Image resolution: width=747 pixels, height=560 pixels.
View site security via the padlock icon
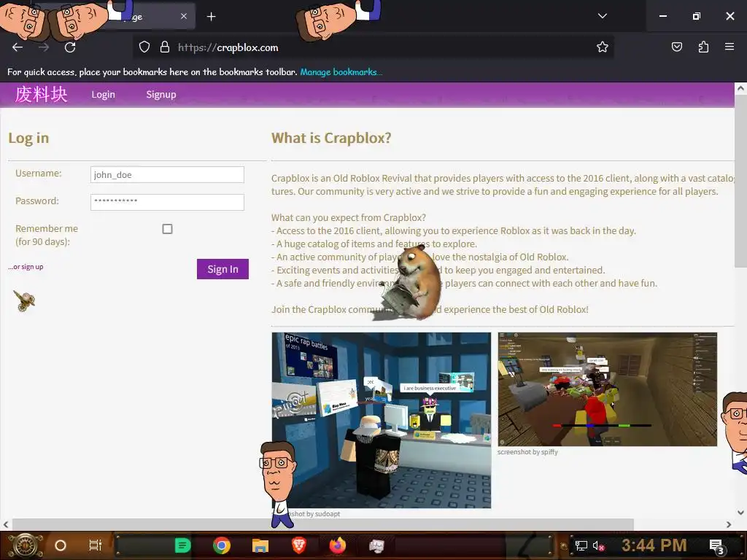click(x=165, y=47)
